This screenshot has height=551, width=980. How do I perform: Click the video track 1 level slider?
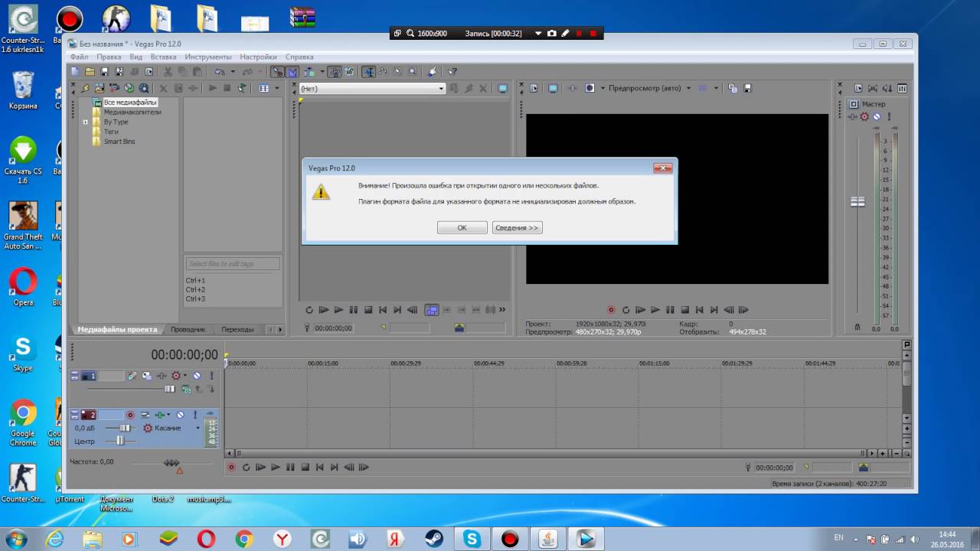(x=170, y=389)
